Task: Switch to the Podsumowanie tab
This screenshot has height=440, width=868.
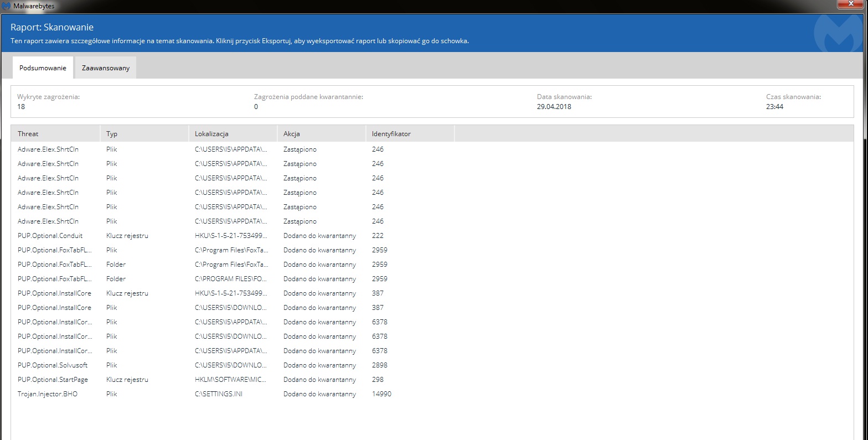Action: pos(43,68)
